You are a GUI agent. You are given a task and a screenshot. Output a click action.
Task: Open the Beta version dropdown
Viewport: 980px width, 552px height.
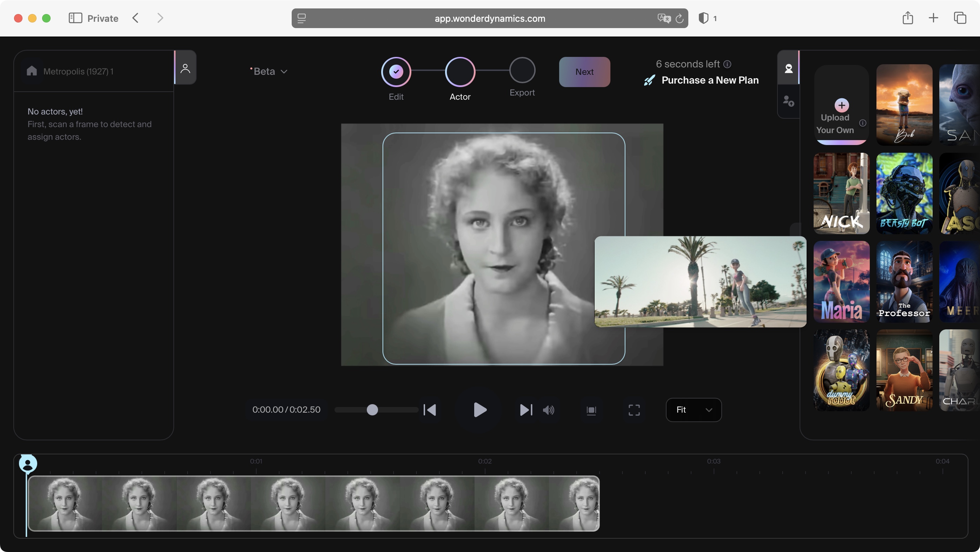point(269,71)
